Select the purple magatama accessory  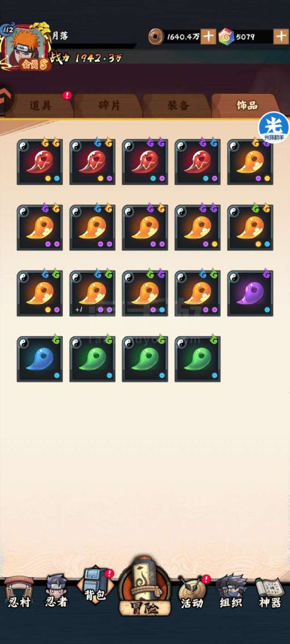click(x=250, y=293)
